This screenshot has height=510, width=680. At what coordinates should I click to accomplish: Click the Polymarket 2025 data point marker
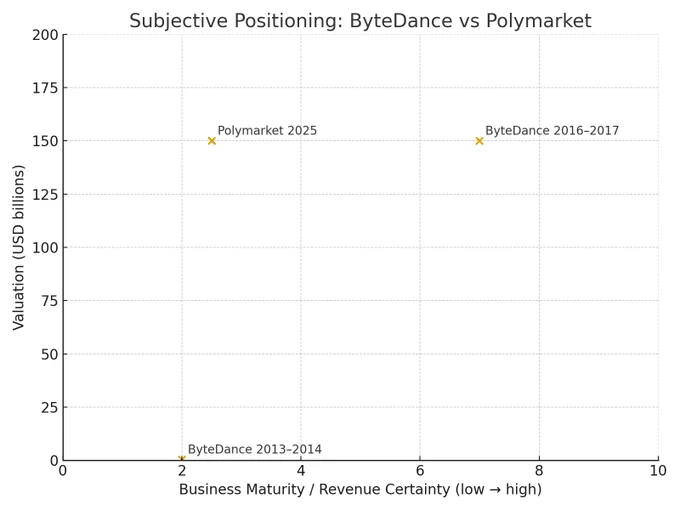point(212,141)
